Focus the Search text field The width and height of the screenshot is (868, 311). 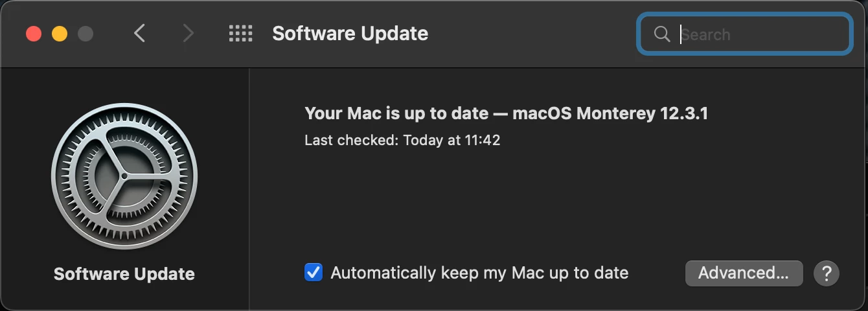[744, 34]
